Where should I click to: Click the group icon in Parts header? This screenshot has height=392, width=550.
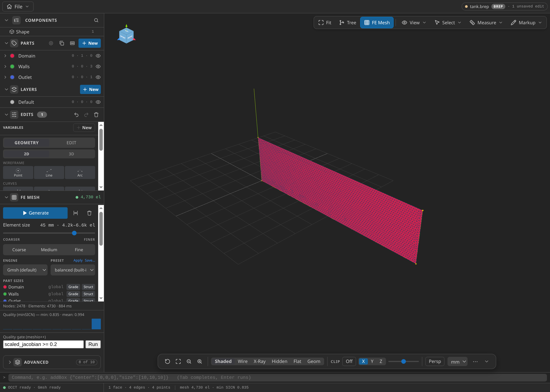(72, 43)
